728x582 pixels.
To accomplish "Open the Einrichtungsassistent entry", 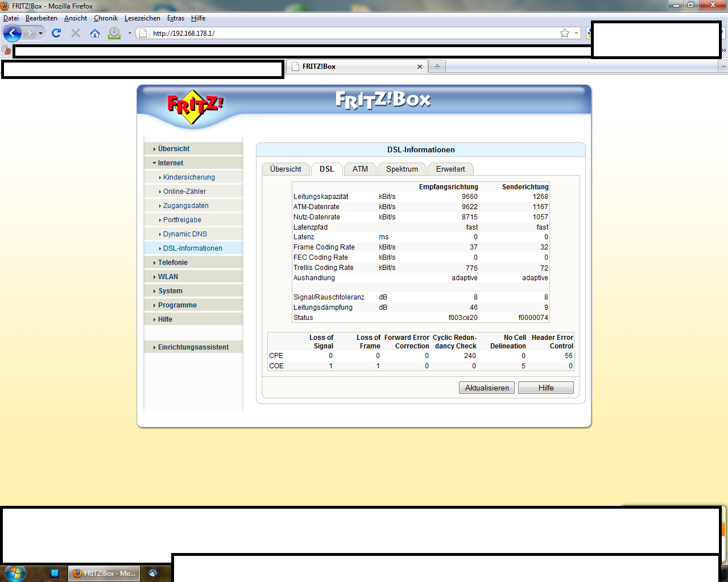I will coord(193,347).
